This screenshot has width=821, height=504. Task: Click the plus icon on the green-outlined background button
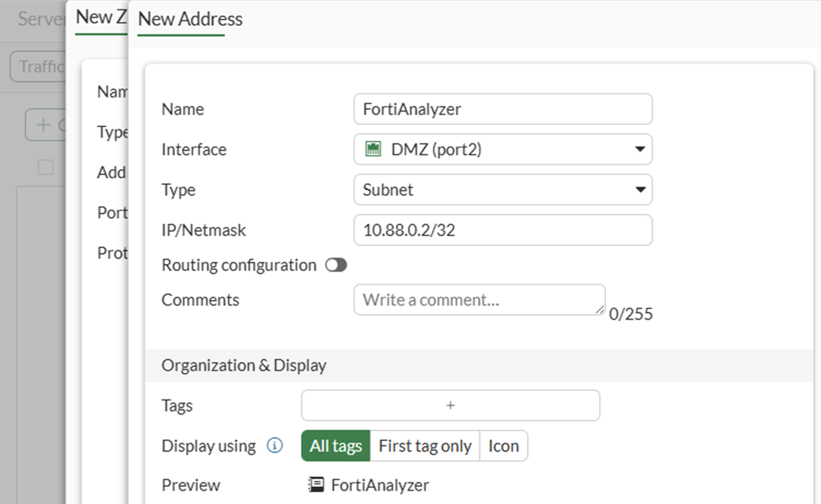[x=43, y=125]
